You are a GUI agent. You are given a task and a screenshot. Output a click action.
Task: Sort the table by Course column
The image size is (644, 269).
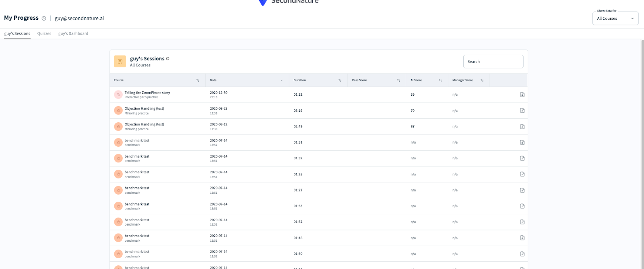pyautogui.click(x=198, y=80)
